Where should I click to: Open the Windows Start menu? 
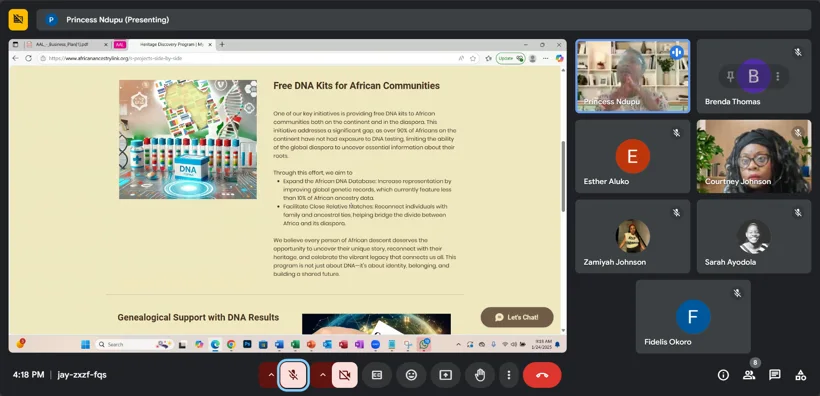click(x=85, y=344)
